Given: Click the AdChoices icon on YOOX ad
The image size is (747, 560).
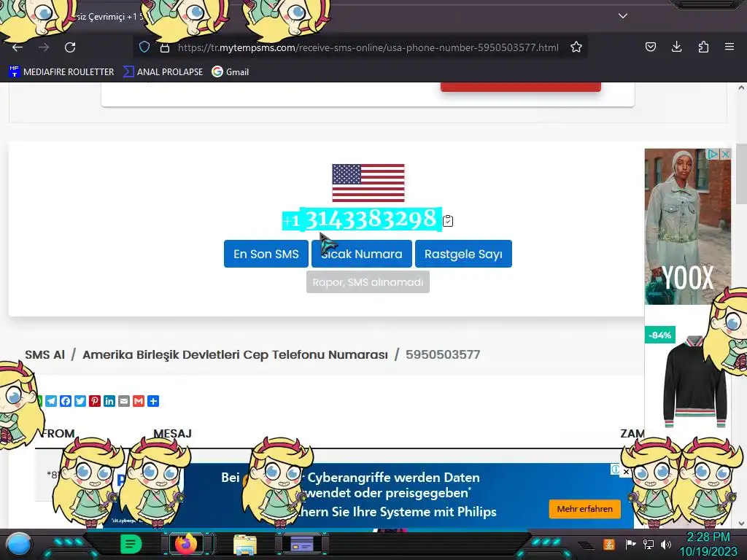Looking at the screenshot, I should tap(713, 155).
